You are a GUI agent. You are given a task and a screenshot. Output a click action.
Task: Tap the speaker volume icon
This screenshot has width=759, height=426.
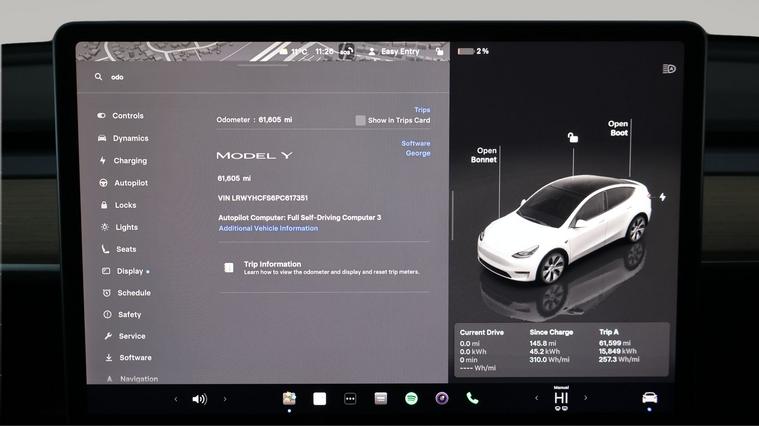[x=199, y=399]
